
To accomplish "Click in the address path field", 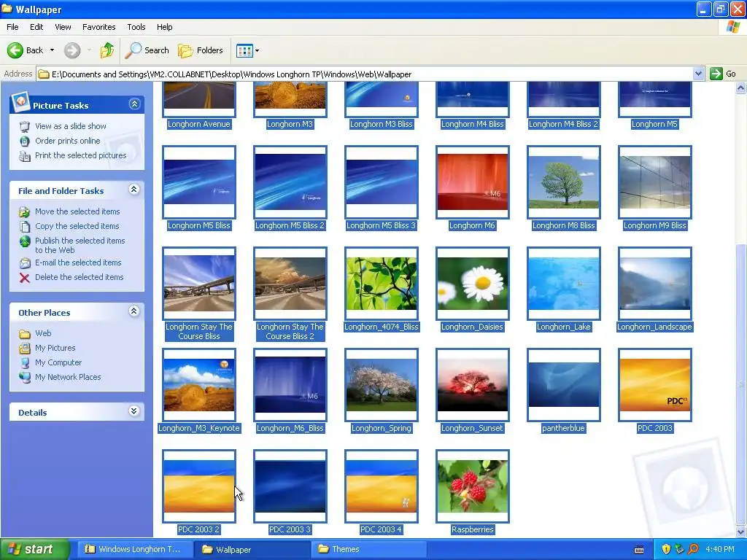I will 365,74.
